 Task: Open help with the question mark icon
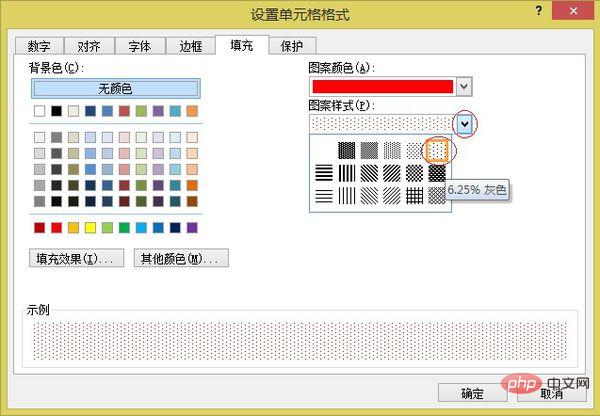click(539, 10)
